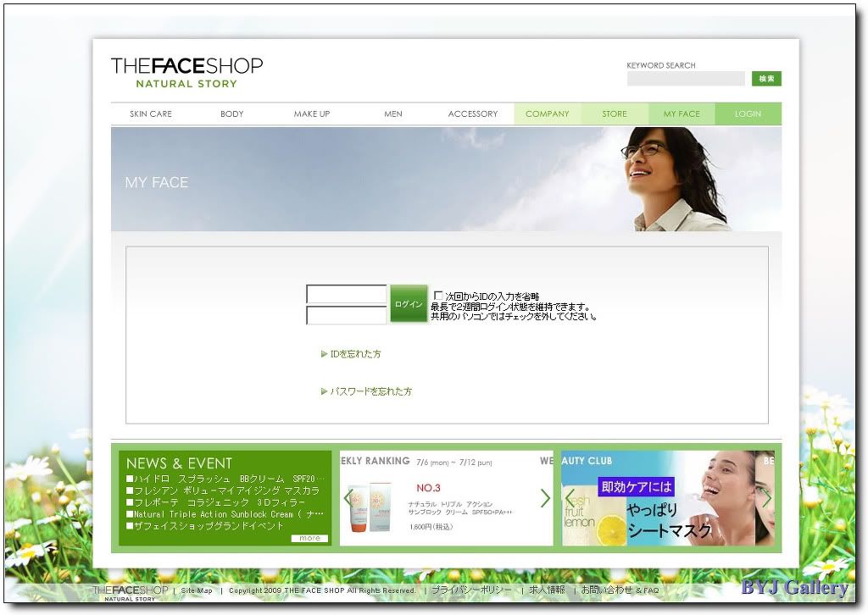The image size is (868, 615).
Task: Click the password input field below ID field
Action: coord(347,315)
